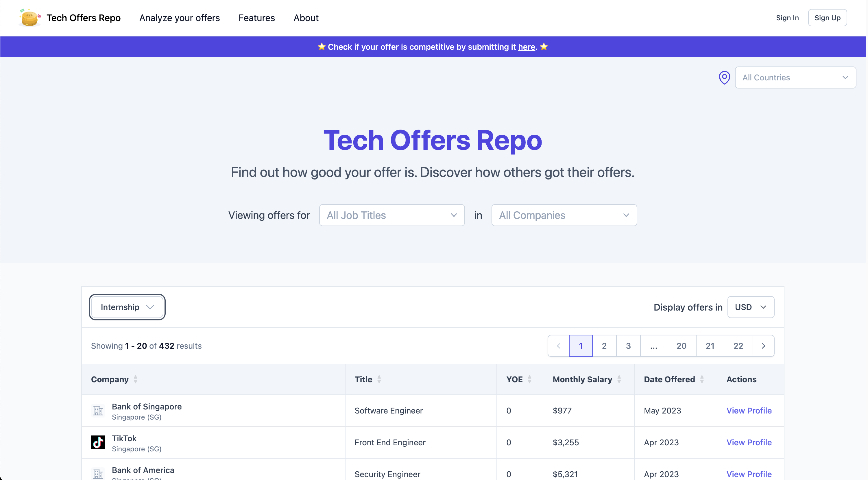Sort table by YOE column
Viewport: 868px width, 480px height.
529,379
